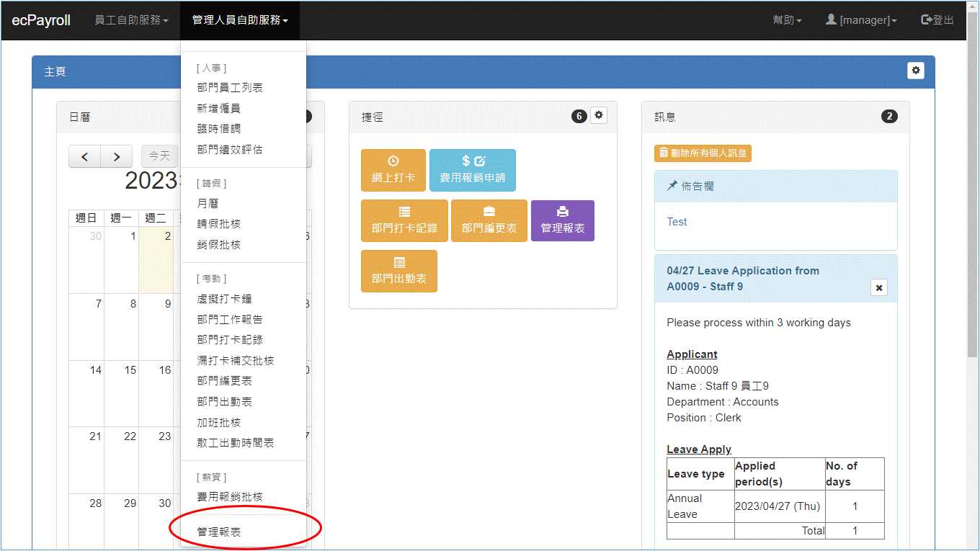The image size is (980, 551).
Task: Select calendar day 28
Action: point(86,521)
